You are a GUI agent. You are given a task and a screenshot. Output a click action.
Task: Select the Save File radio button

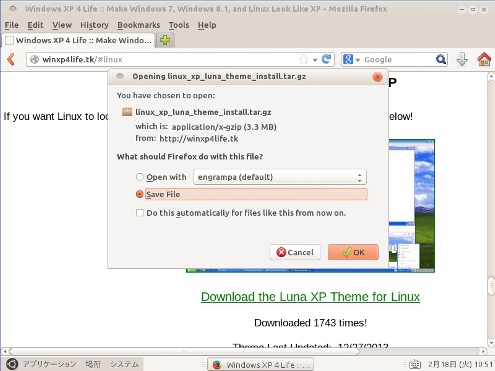(140, 194)
